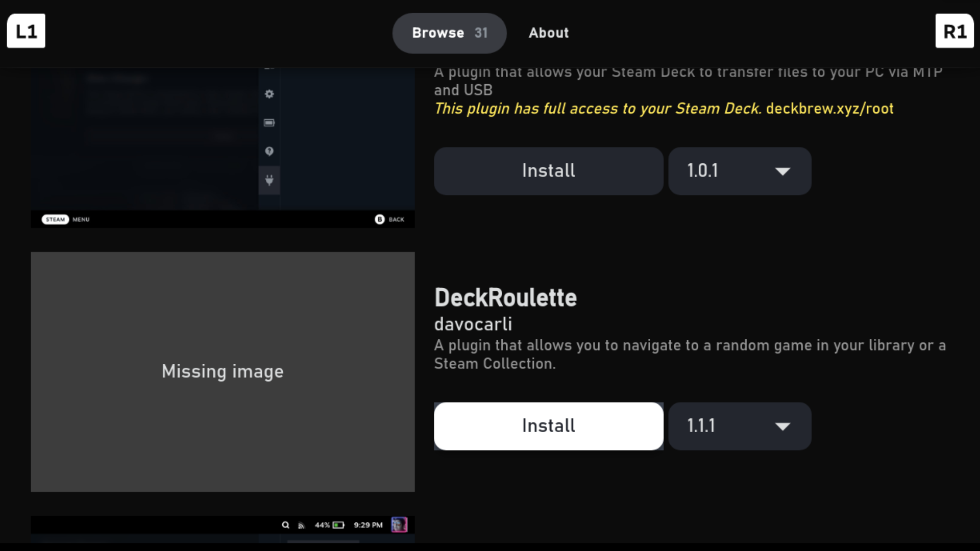Click the DeckRoulette Missing image thumbnail
The width and height of the screenshot is (980, 551).
[x=223, y=371]
